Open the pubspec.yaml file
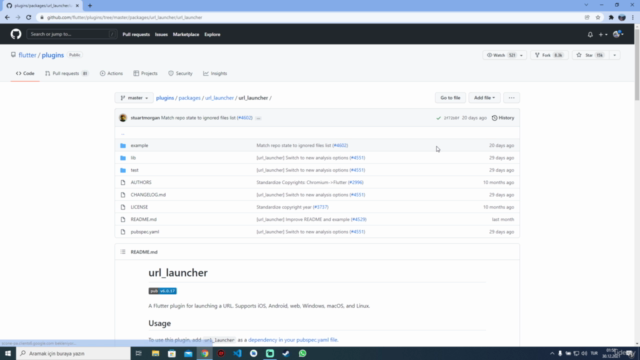Viewport: 640px width, 360px height. pos(145,232)
